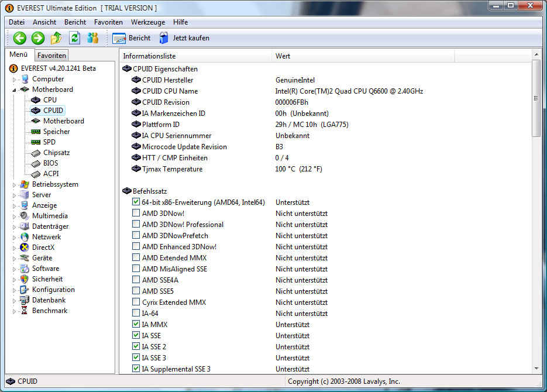Expand the Computer tree node
This screenshot has height=392, width=547.
tap(14, 80)
